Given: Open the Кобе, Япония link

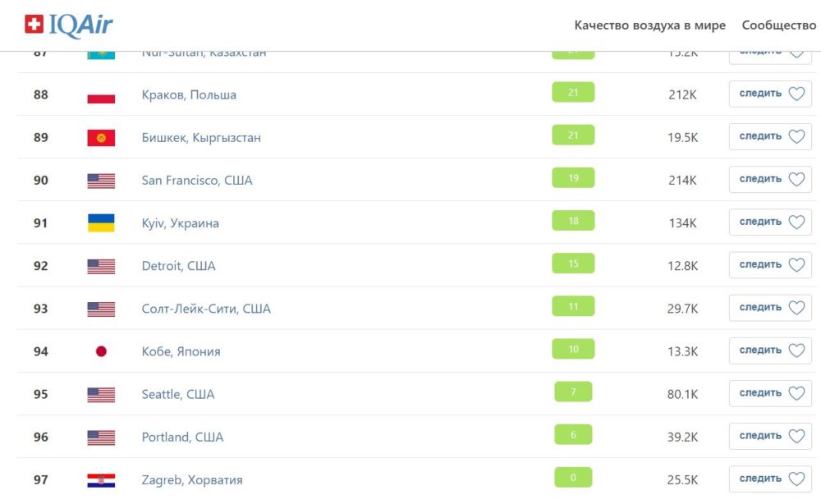Looking at the screenshot, I should point(181,351).
